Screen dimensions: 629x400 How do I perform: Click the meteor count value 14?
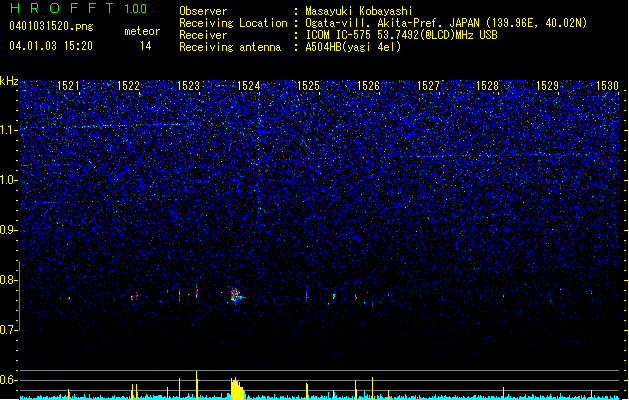146,46
